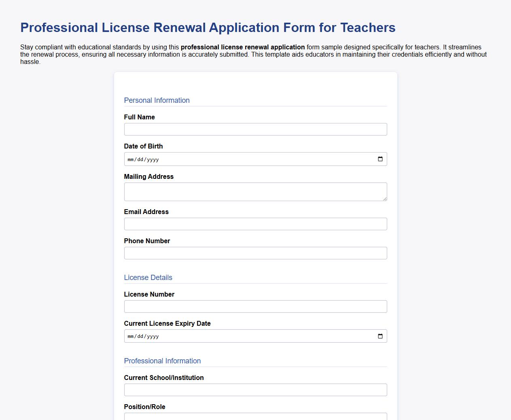The image size is (511, 420).
Task: Open the Date of Birth calendar picker
Action: coord(380,159)
